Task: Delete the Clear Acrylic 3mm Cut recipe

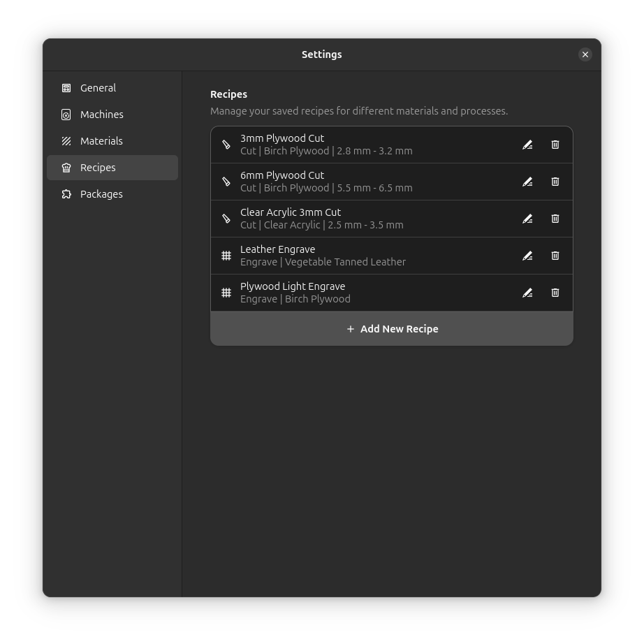Action: pos(555,219)
